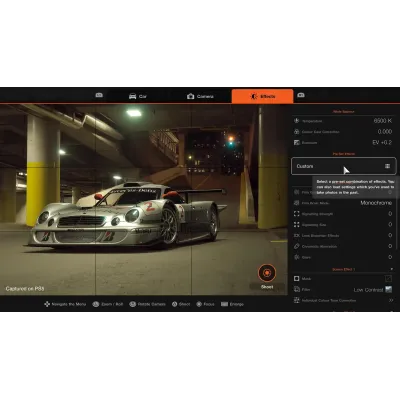Click the Vignetting Strength icon

pyautogui.click(x=296, y=214)
